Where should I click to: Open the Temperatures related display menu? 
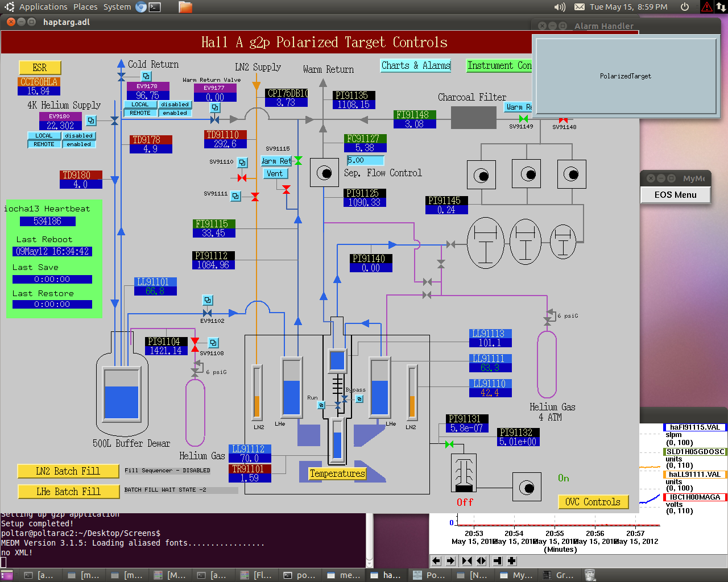click(337, 473)
